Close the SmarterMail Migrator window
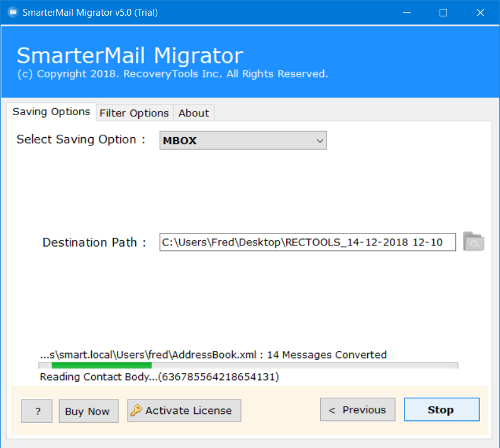Image resolution: width=500 pixels, height=448 pixels. [481, 13]
